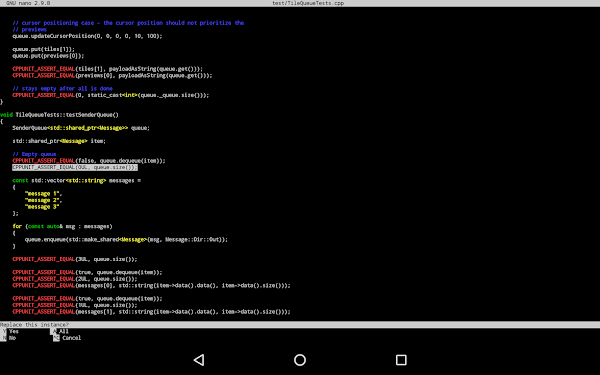The image size is (600, 375).
Task: Choose Yes to replace this instance
Action: pyautogui.click(x=11, y=331)
